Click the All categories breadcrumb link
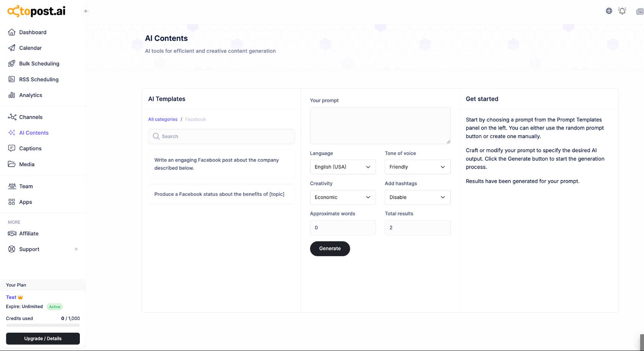Viewport: 644px width, 351px height. (163, 119)
